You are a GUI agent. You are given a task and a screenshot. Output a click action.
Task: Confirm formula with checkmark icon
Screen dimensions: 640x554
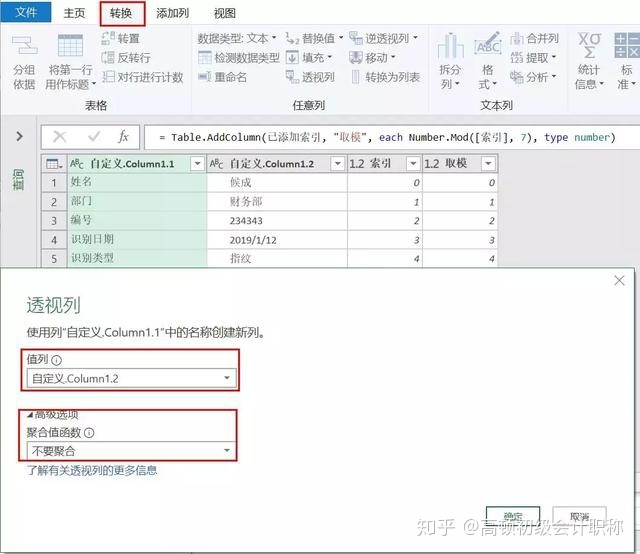[x=94, y=136]
